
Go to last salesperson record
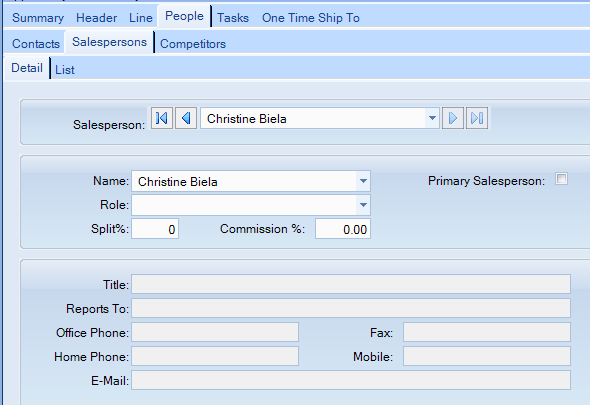(x=477, y=118)
